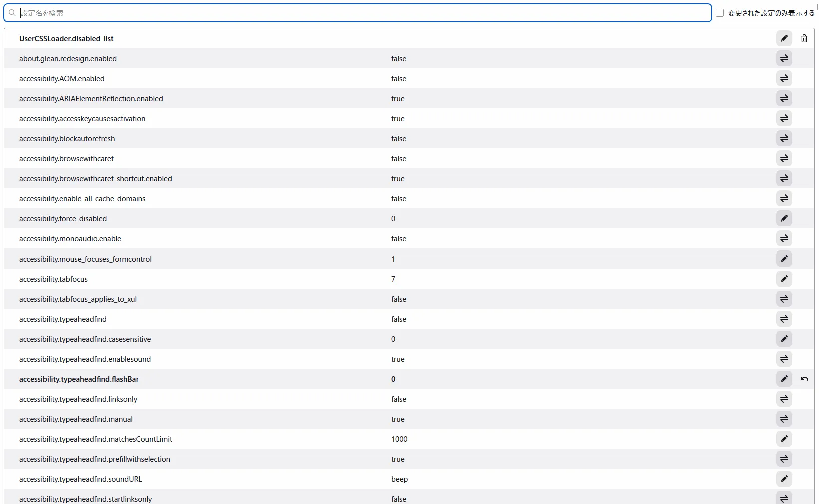Select the accessibility.typeaheadfind.flashBar preference name
This screenshot has height=504, width=819.
point(79,379)
